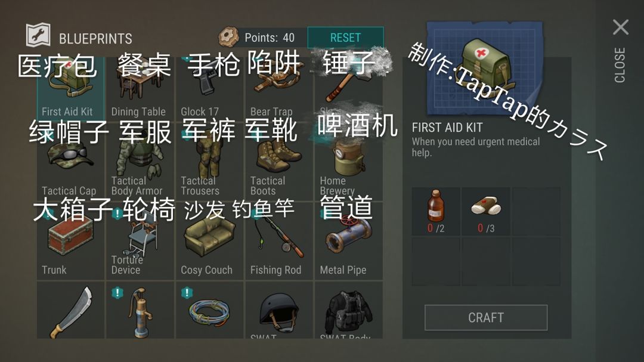Click the RESET points button
The image size is (644, 362).
(345, 38)
